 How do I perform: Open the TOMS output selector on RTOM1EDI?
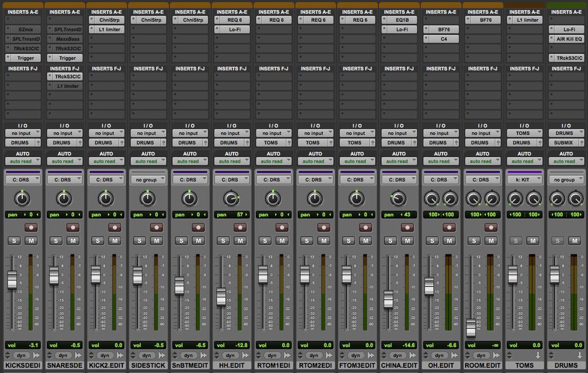tap(271, 143)
